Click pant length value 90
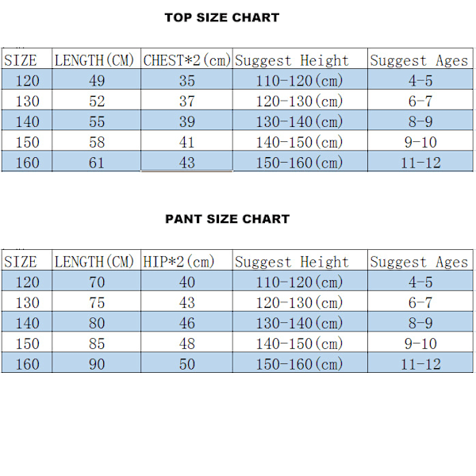The width and height of the screenshot is (476, 476). (97, 364)
